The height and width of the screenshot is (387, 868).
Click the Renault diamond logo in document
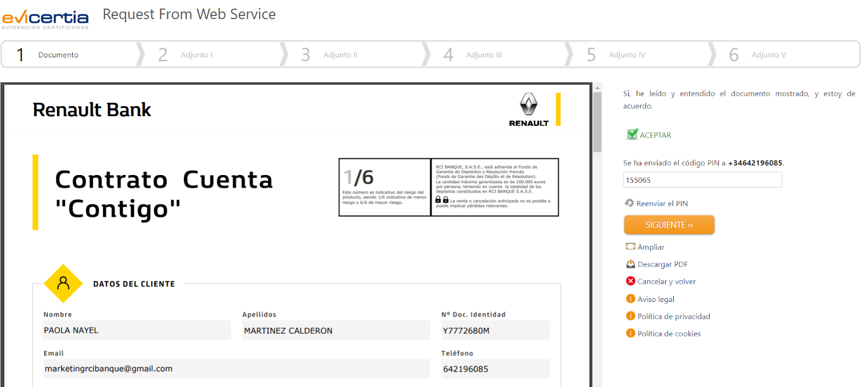pos(529,104)
